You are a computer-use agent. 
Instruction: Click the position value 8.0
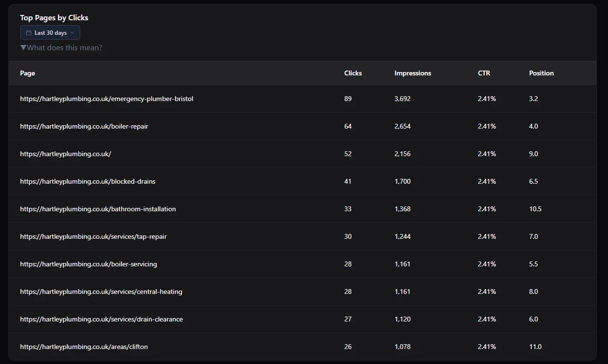[x=534, y=291]
